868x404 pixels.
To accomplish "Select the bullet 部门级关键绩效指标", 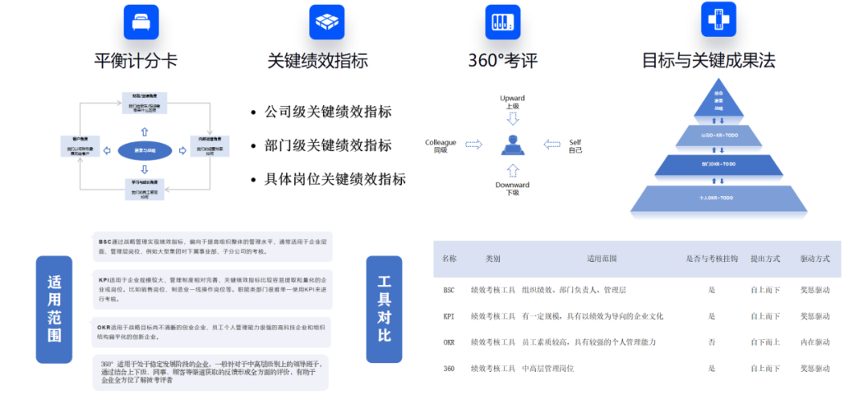I will [x=328, y=145].
